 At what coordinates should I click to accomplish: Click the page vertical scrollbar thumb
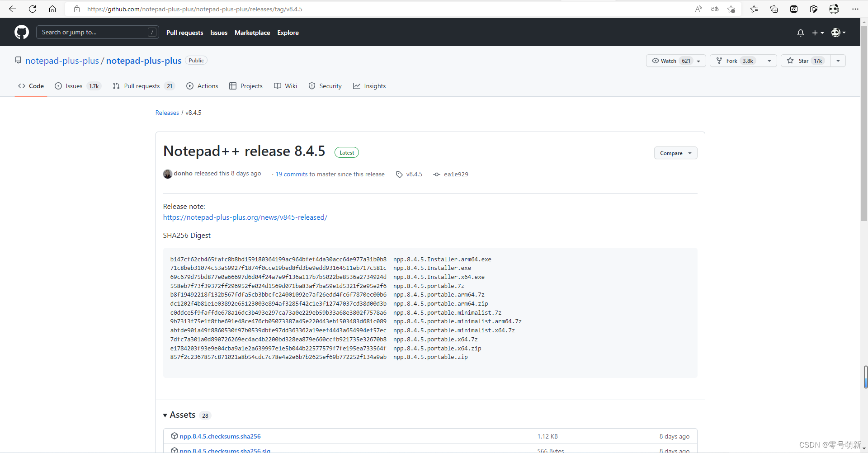coord(864,124)
